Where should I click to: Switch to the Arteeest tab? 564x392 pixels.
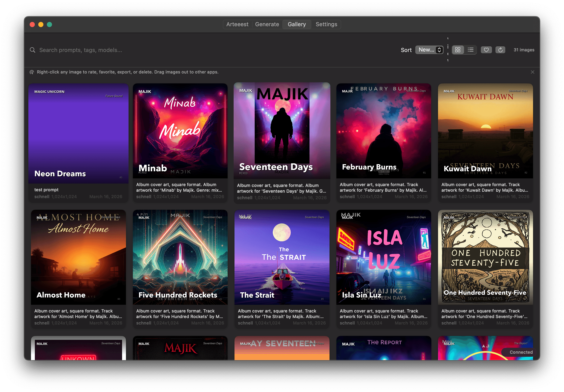point(237,24)
